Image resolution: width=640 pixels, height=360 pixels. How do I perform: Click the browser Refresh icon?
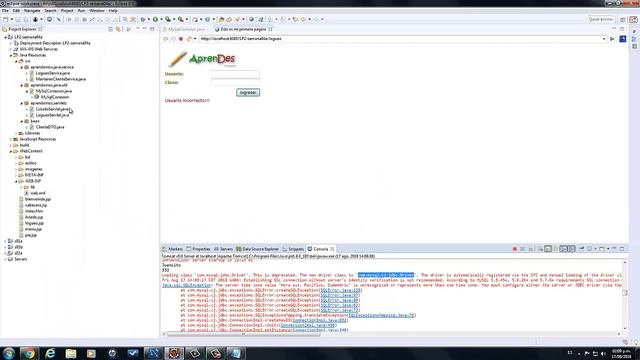189,39
